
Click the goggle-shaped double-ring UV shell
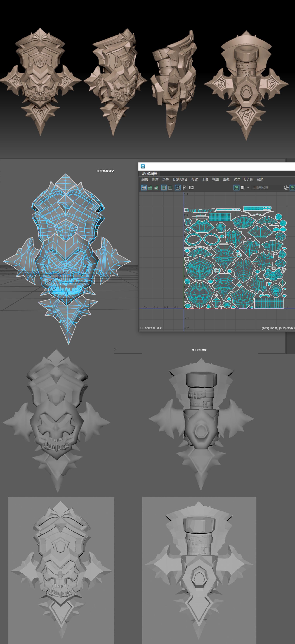[x=202, y=240]
